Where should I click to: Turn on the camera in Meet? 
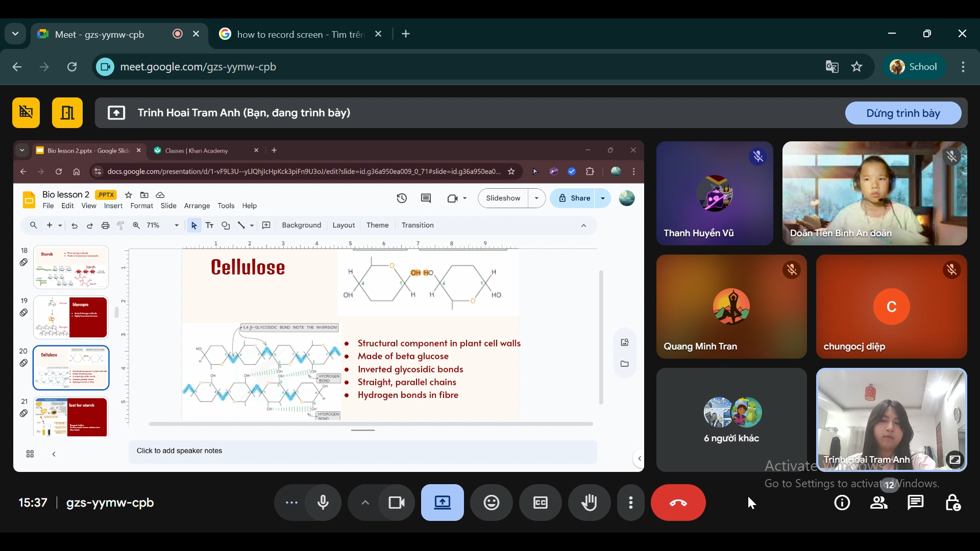396,503
